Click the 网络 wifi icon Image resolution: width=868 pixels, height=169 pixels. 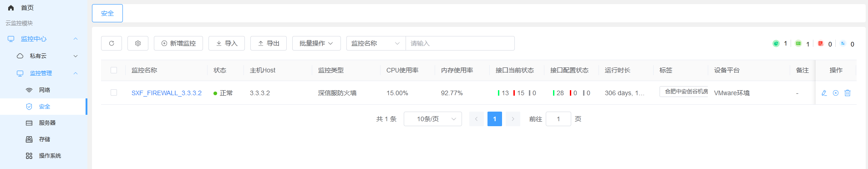pyautogui.click(x=29, y=90)
